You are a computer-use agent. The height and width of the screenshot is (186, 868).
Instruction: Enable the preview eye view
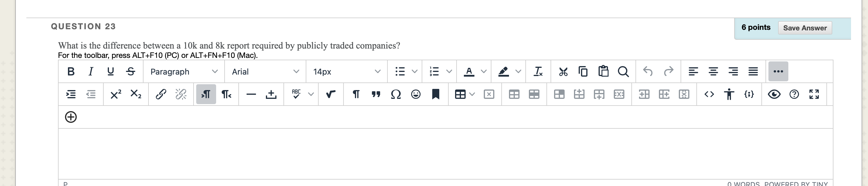point(775,94)
